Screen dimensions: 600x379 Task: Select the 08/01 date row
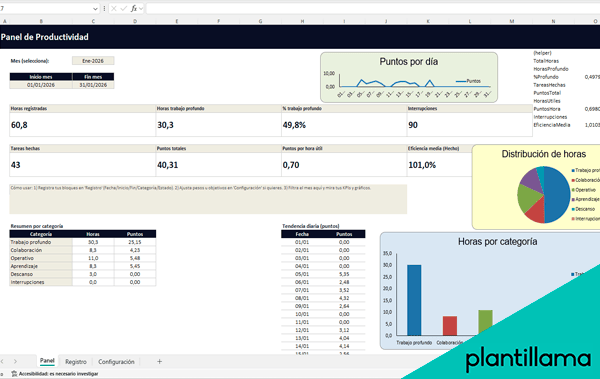(302, 298)
